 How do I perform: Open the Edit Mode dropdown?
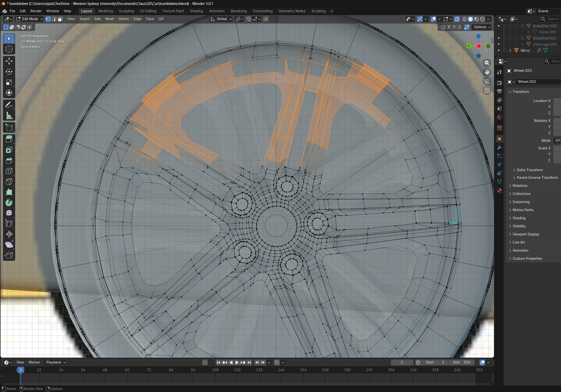tap(29, 19)
